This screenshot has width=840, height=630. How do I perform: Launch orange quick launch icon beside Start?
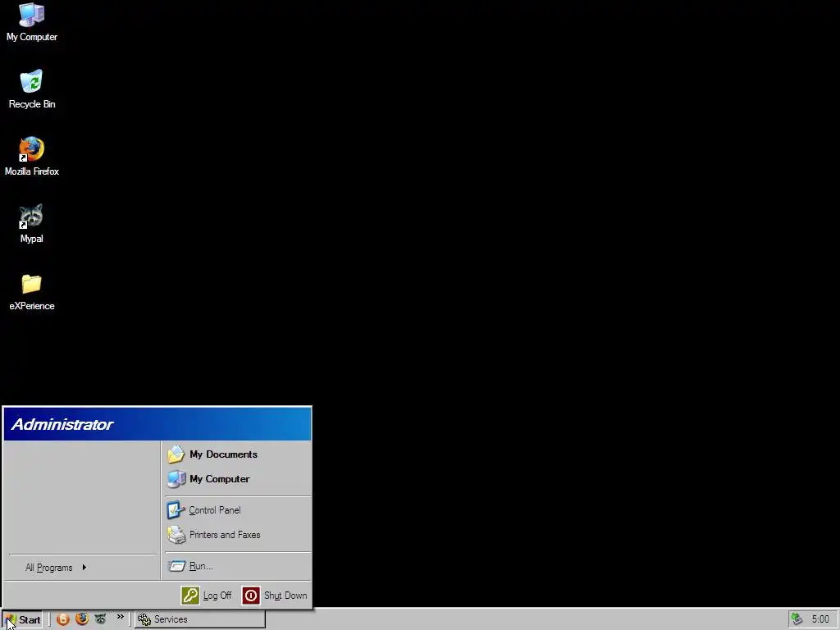click(63, 619)
